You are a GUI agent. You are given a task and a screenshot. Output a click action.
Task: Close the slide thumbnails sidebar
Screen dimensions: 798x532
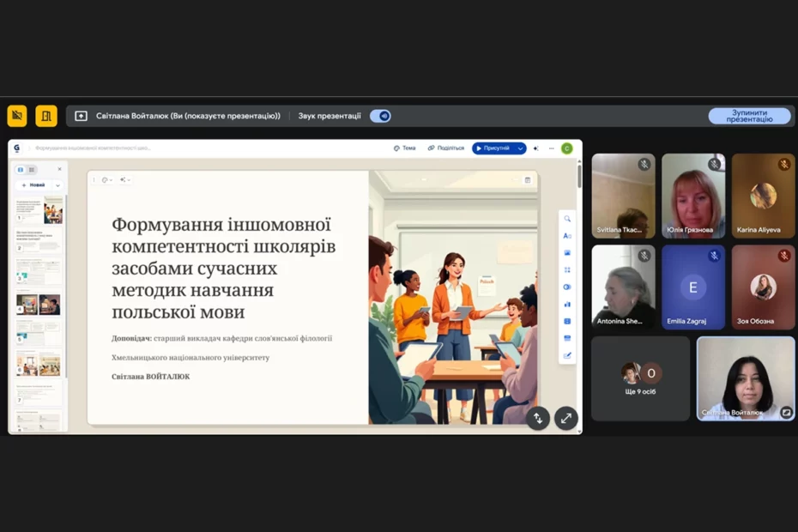click(x=59, y=170)
